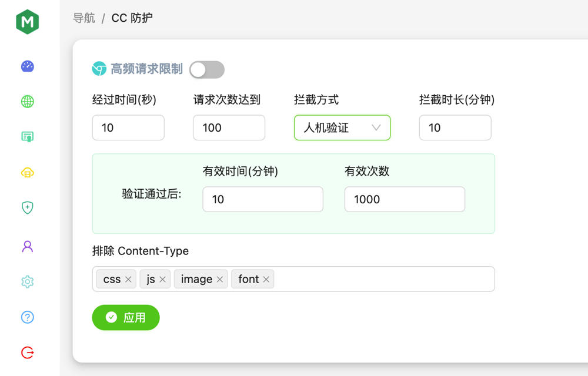Click the red logout icon

[28, 352]
